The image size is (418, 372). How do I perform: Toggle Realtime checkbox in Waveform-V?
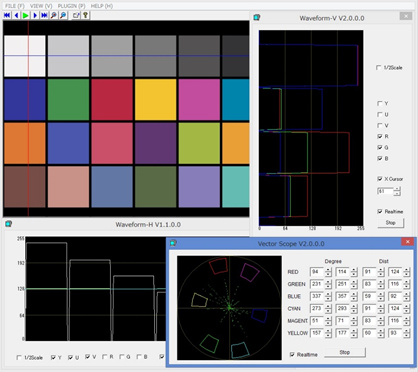pyautogui.click(x=379, y=212)
